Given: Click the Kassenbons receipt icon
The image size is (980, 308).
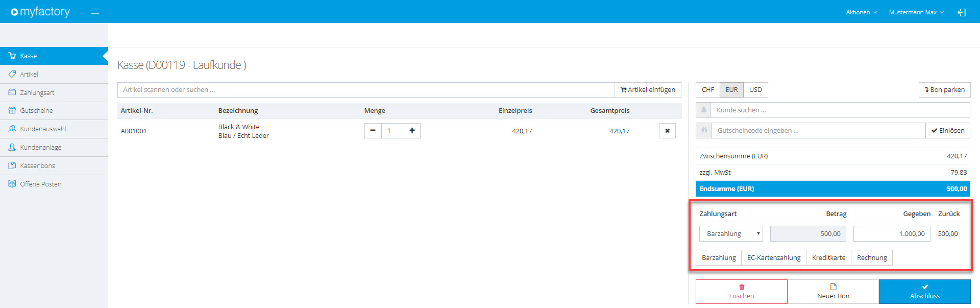Looking at the screenshot, I should tap(12, 165).
